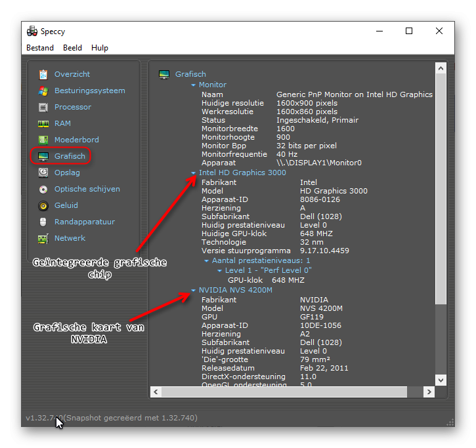
Task: Select the Monitorfrequentie 40 Hz row
Action: 249,154
